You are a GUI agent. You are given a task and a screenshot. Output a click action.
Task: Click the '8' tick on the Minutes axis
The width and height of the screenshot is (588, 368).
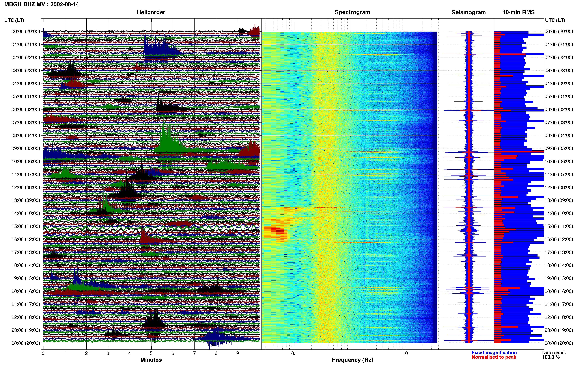(216, 353)
